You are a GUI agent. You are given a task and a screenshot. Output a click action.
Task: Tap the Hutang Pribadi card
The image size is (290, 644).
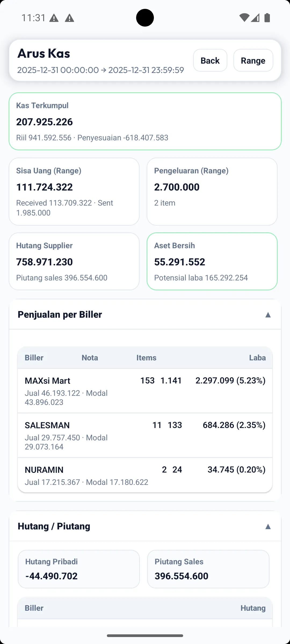pyautogui.click(x=79, y=569)
